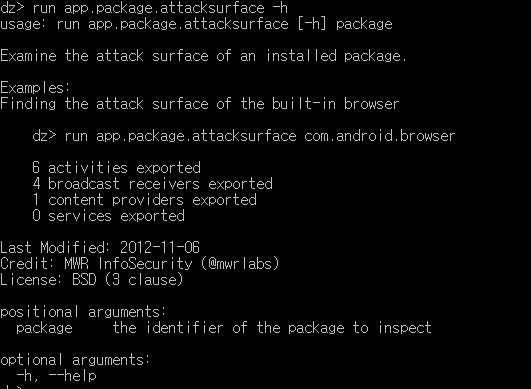Image resolution: width=531 pixels, height=389 pixels.
Task: Click 'the identifier of the package to inspect'
Action: (272, 328)
